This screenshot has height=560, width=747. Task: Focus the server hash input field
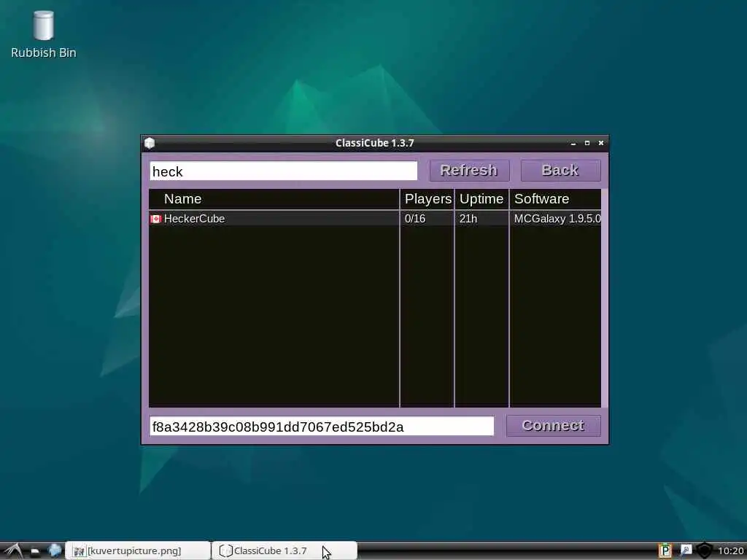(x=322, y=426)
